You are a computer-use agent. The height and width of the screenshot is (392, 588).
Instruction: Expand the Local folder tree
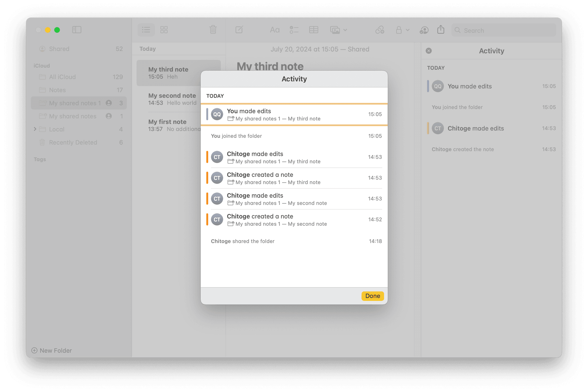[35, 129]
